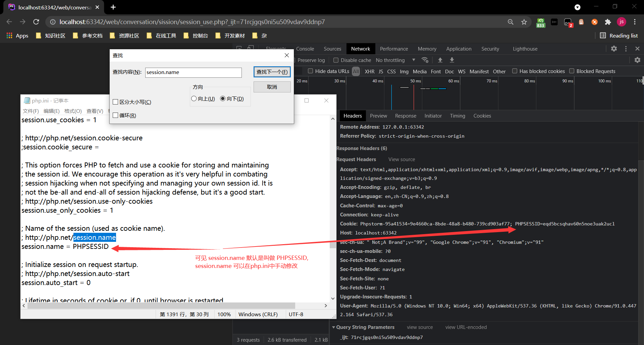Toggle the Disable cache checkbox
Viewport: 644px width, 345px height.
tap(336, 60)
